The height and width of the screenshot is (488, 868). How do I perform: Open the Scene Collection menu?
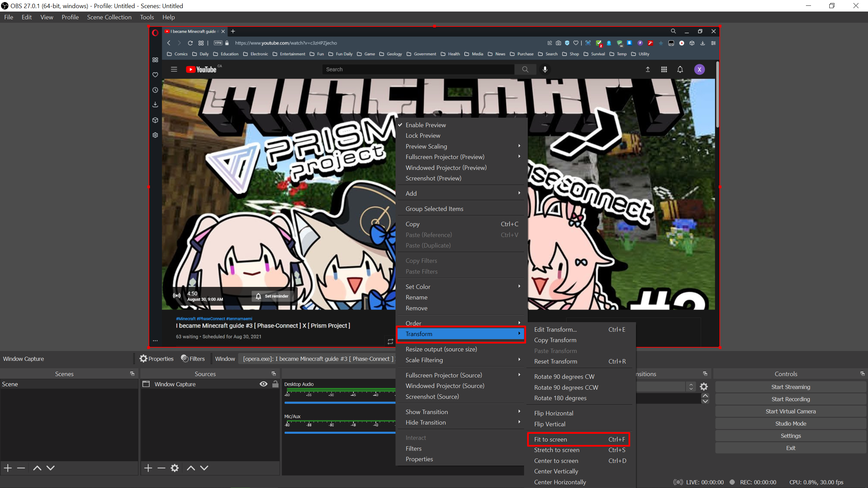click(109, 17)
